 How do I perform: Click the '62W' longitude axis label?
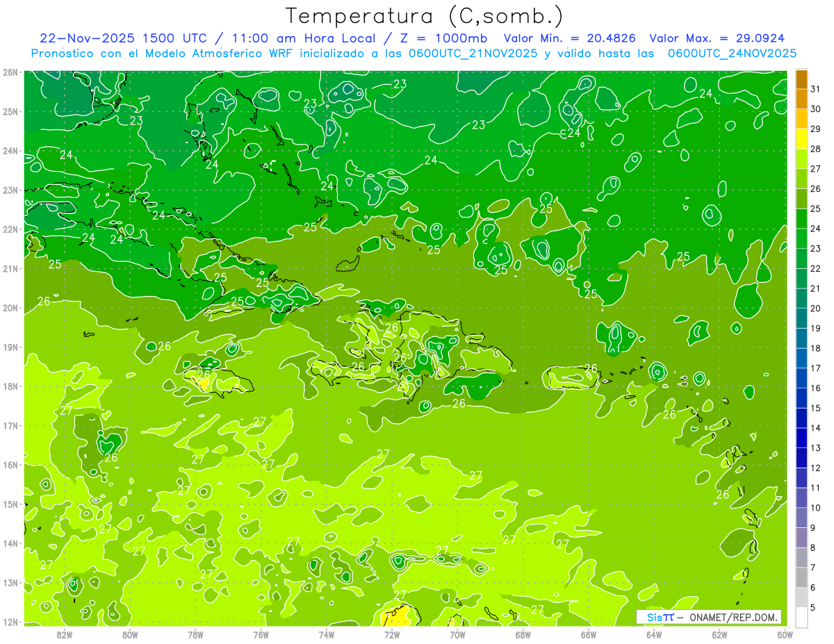(x=719, y=634)
